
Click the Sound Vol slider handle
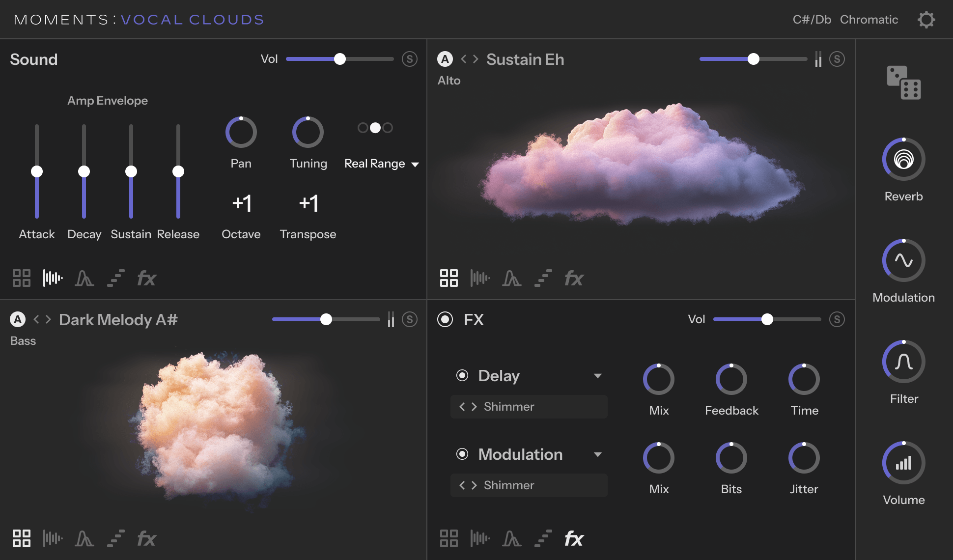point(339,59)
